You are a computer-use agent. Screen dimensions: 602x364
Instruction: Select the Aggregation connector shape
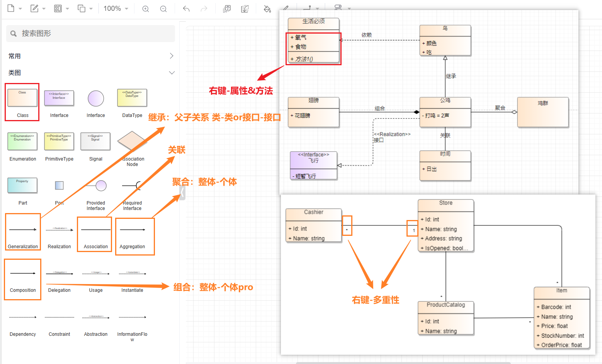click(x=133, y=236)
